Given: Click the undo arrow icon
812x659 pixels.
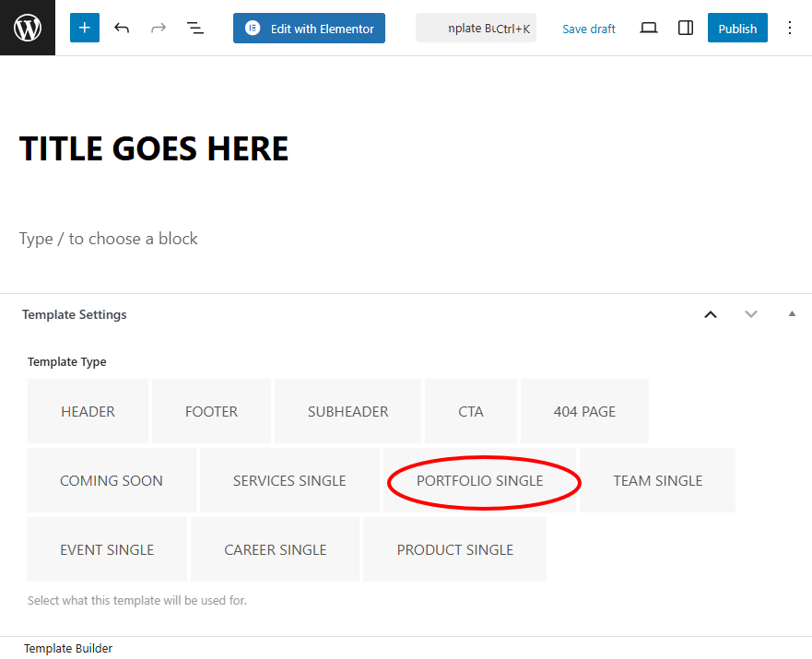Looking at the screenshot, I should (122, 29).
